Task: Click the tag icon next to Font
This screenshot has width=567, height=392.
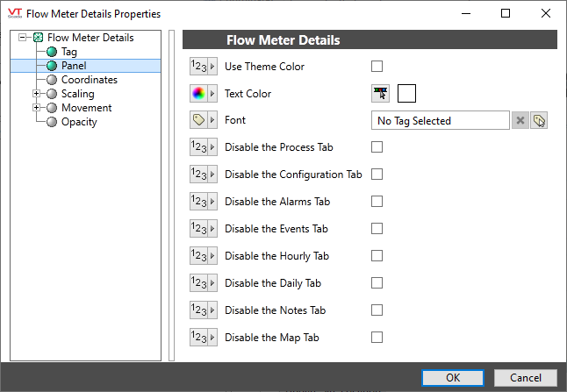Action: click(x=198, y=120)
